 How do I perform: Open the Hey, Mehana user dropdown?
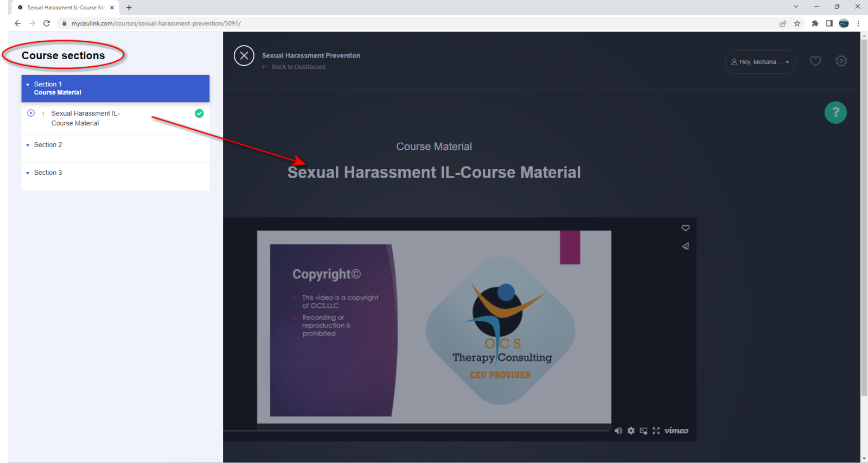(759, 62)
